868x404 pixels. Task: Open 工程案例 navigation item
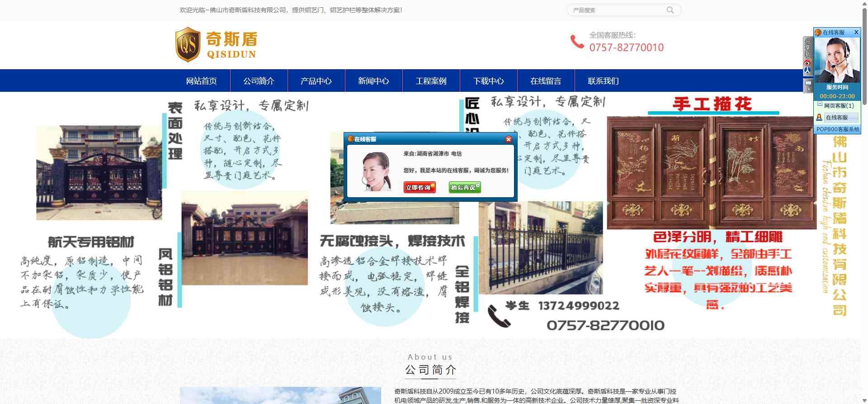click(x=431, y=81)
